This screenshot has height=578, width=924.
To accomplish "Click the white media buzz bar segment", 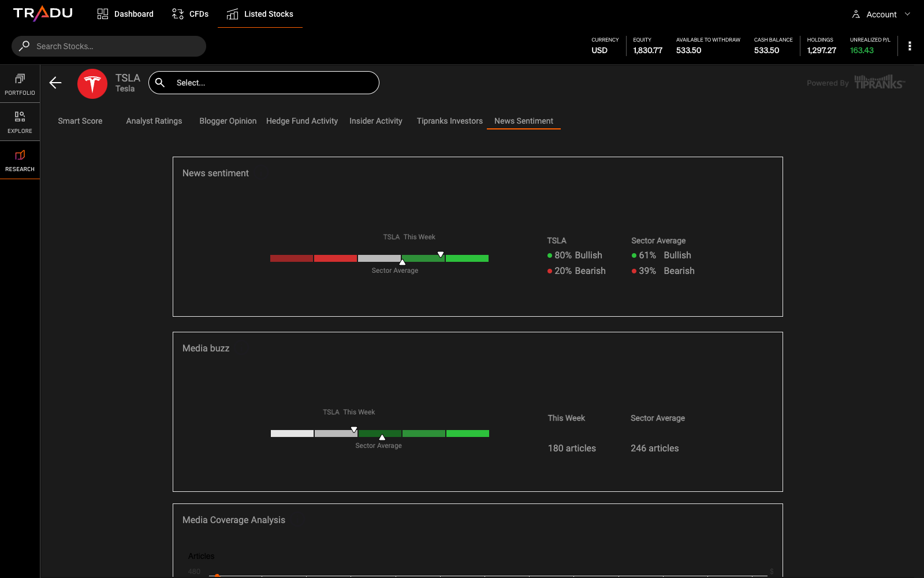I will point(292,433).
